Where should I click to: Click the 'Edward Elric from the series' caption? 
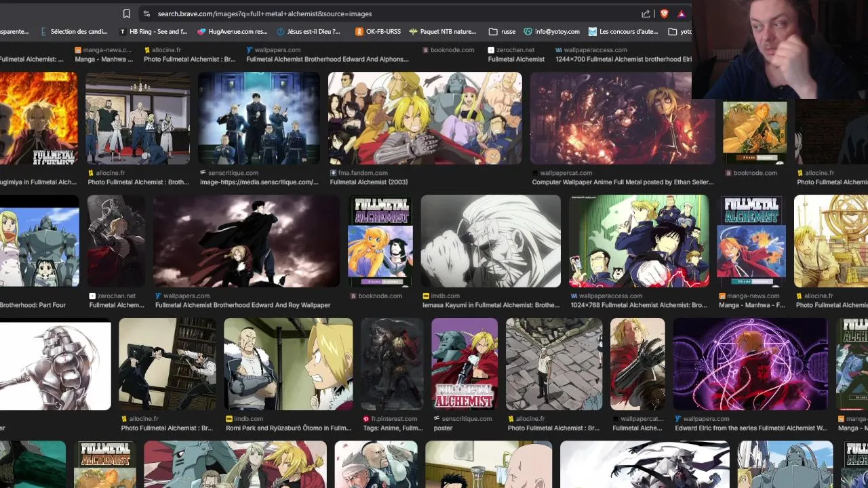[751, 428]
